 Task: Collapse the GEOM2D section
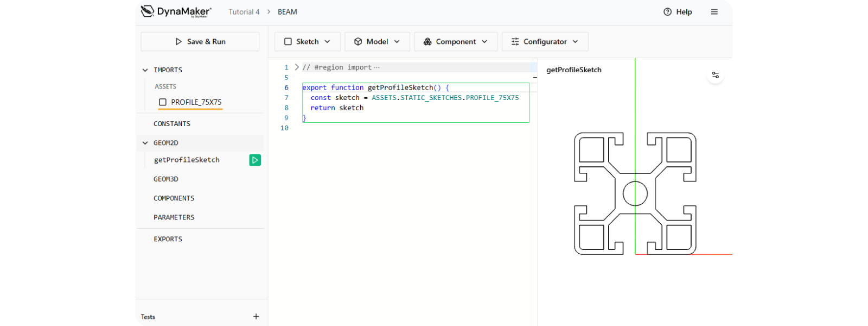click(145, 143)
